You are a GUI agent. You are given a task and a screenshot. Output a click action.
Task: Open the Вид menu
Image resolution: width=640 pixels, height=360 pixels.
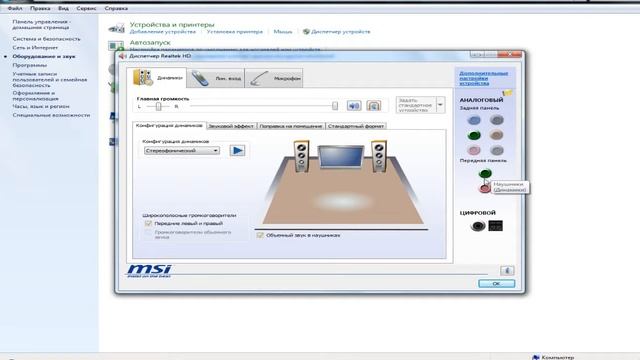pyautogui.click(x=63, y=8)
